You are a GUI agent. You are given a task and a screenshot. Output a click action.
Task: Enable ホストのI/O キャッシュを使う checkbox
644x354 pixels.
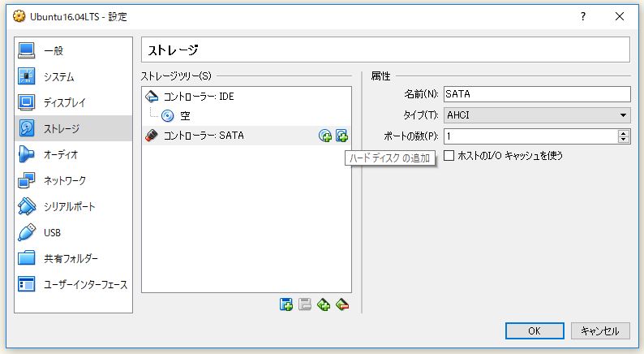(449, 155)
